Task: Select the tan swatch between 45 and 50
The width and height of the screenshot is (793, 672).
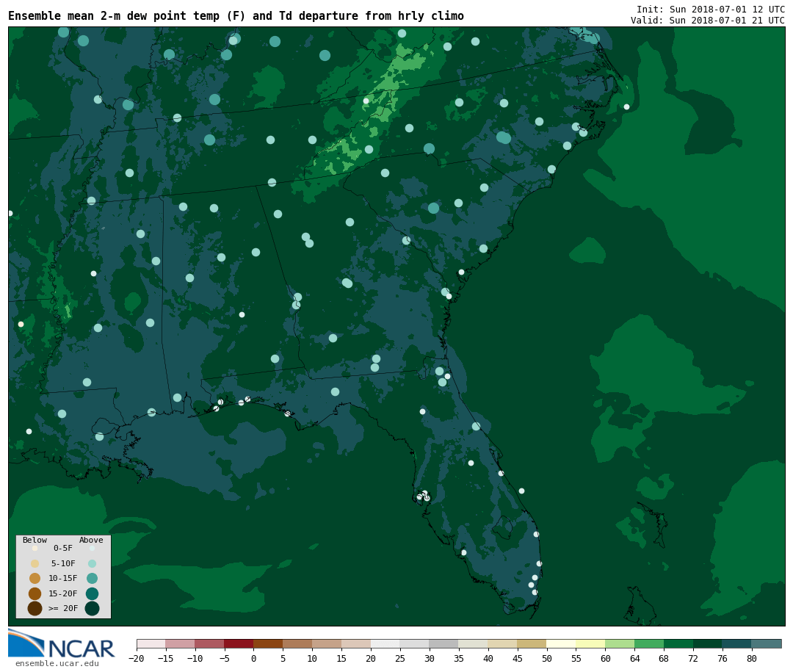Action: coord(532,643)
